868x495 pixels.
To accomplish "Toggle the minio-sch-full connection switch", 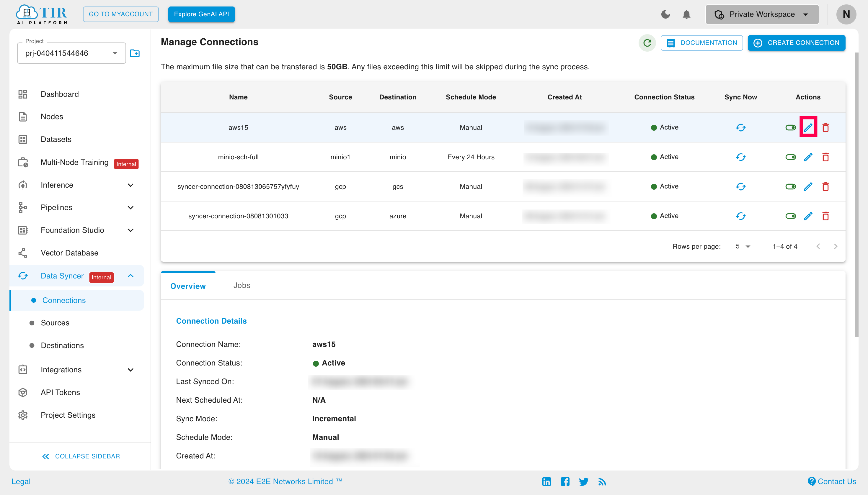I will point(790,157).
